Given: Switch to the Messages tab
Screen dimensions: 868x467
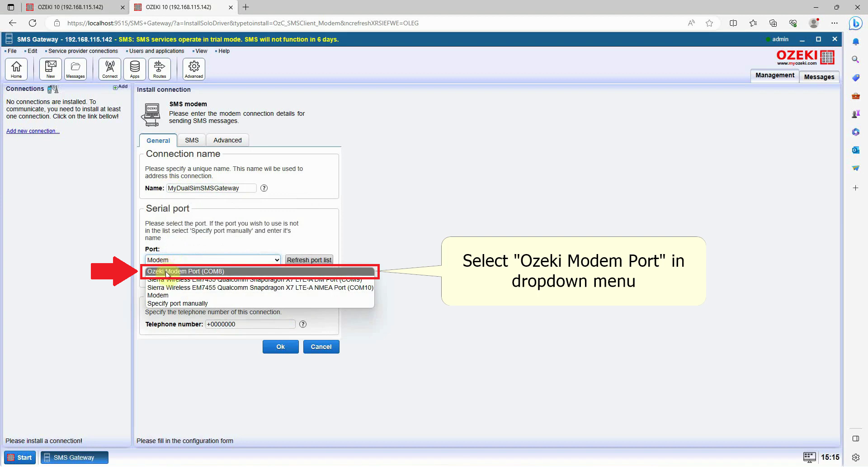Looking at the screenshot, I should (x=819, y=77).
